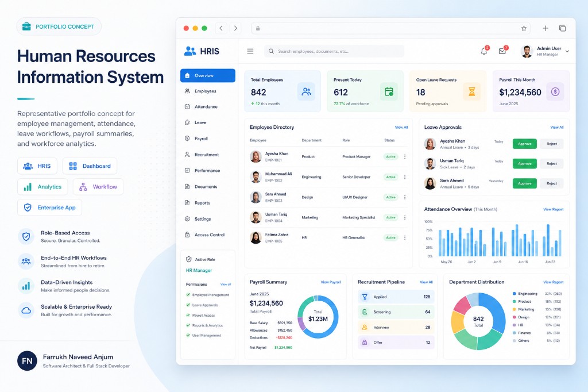
Task: Open Payroll in the sidebar
Action: [x=208, y=139]
